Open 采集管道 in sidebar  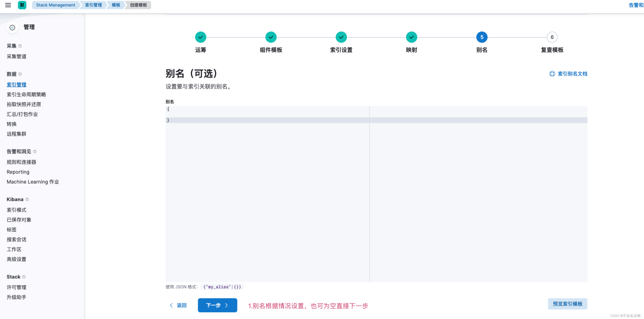17,56
